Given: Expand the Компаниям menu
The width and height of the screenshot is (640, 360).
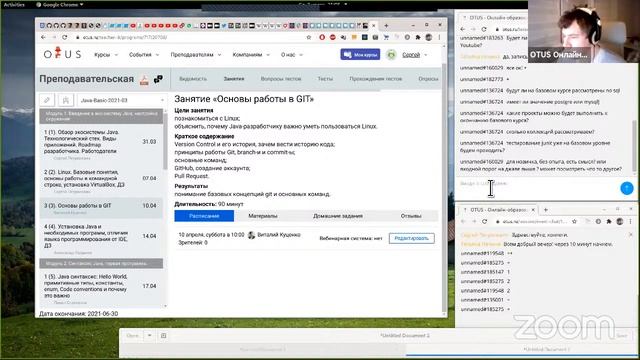Looking at the screenshot, I should click(x=251, y=55).
